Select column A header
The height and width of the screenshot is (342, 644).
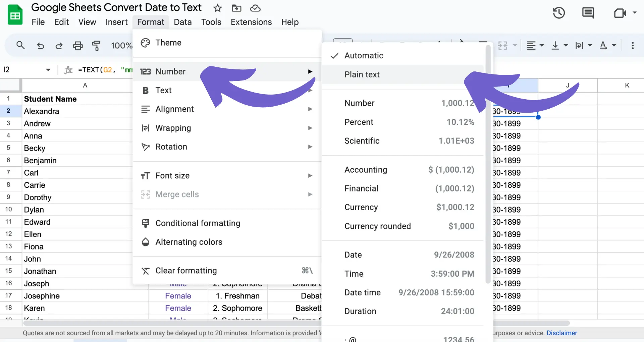[x=85, y=85]
